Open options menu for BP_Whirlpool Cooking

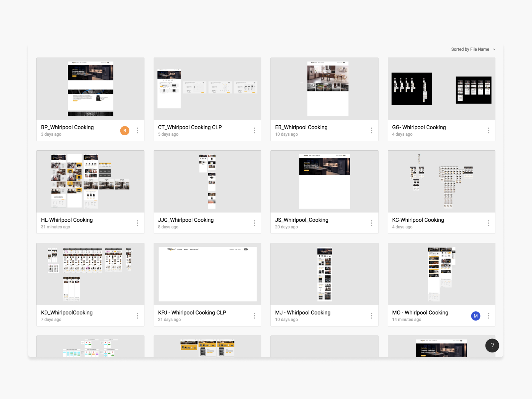[137, 130]
